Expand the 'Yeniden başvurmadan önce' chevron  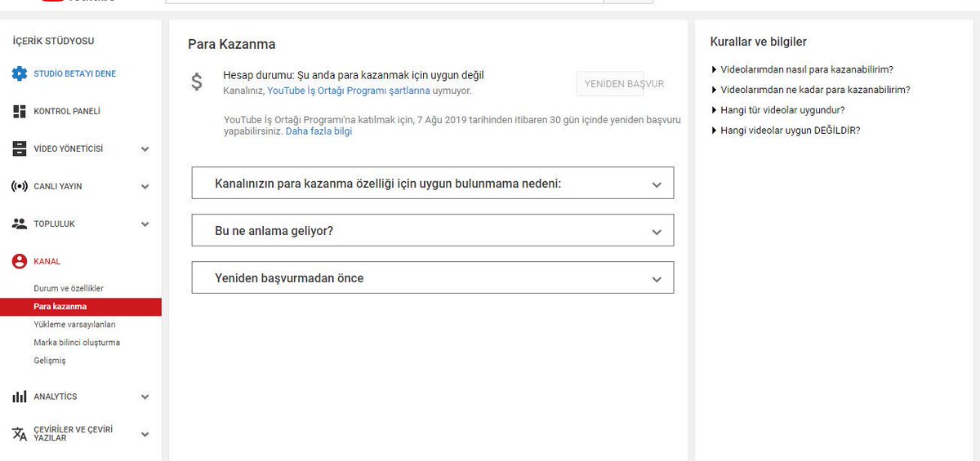coord(657,279)
